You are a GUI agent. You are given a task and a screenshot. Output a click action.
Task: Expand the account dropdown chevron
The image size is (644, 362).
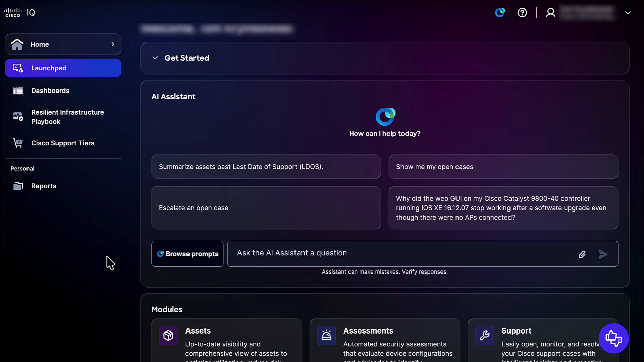(x=628, y=13)
